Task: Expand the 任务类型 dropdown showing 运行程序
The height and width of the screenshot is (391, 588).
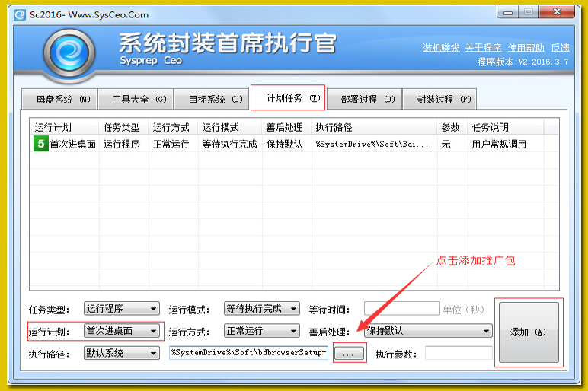Action: click(x=122, y=309)
